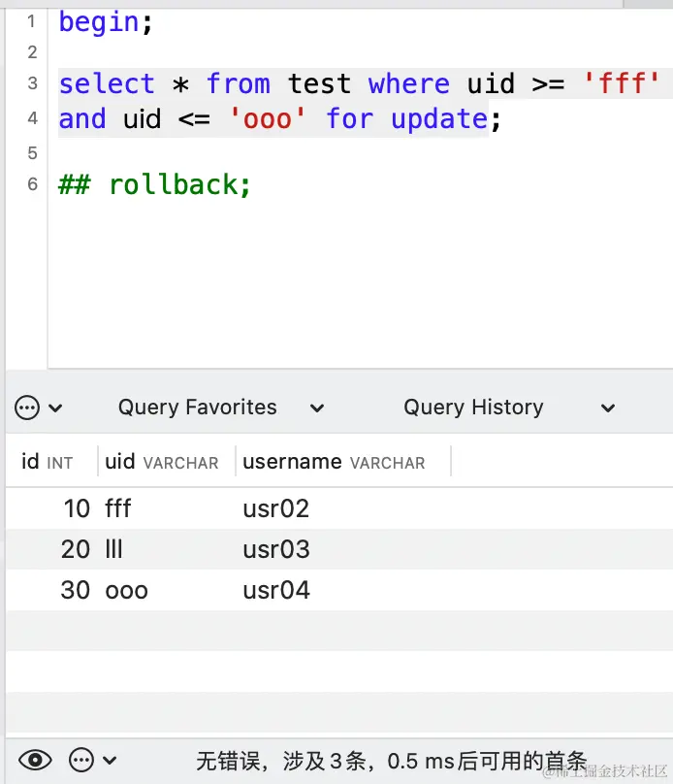
Task: Click the 'select' keyword in the editor
Action: [x=107, y=83]
